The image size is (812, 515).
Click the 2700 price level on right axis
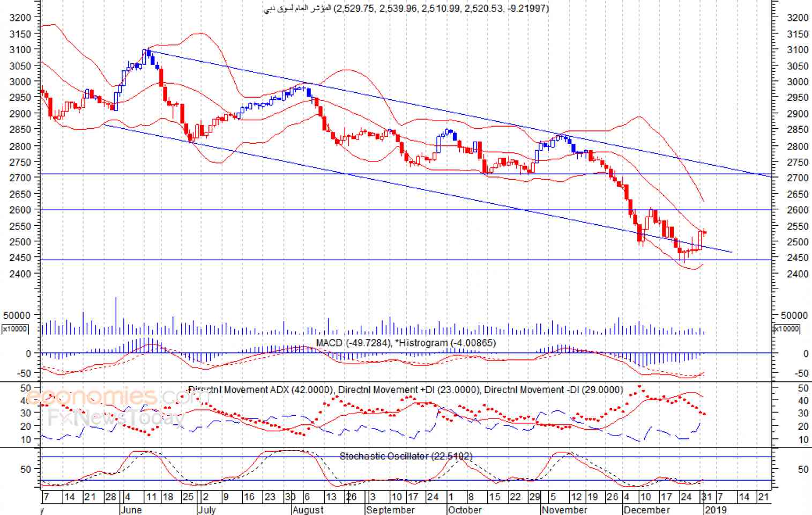tap(798, 178)
